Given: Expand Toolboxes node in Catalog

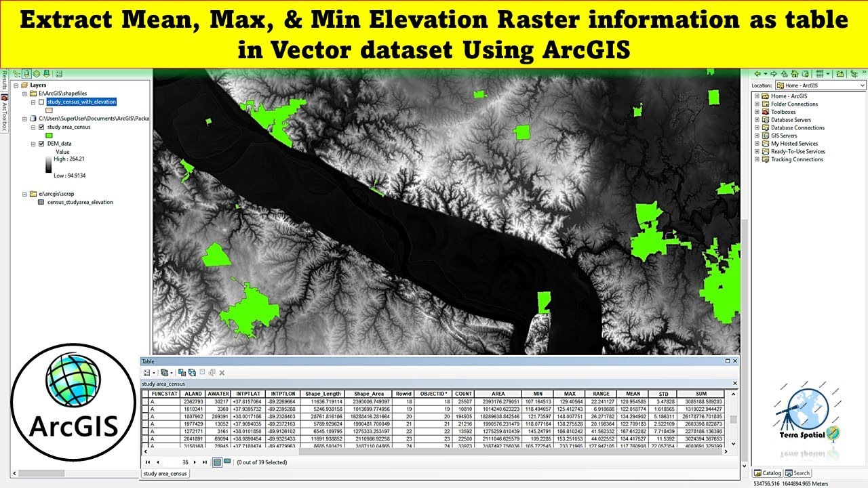Looking at the screenshot, I should 757,112.
